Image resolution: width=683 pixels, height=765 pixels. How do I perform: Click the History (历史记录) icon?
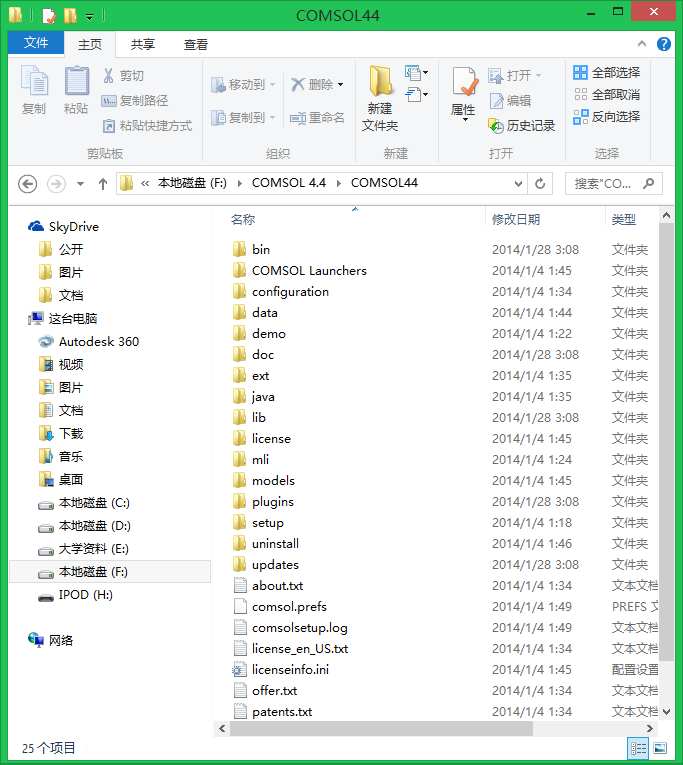coord(496,126)
